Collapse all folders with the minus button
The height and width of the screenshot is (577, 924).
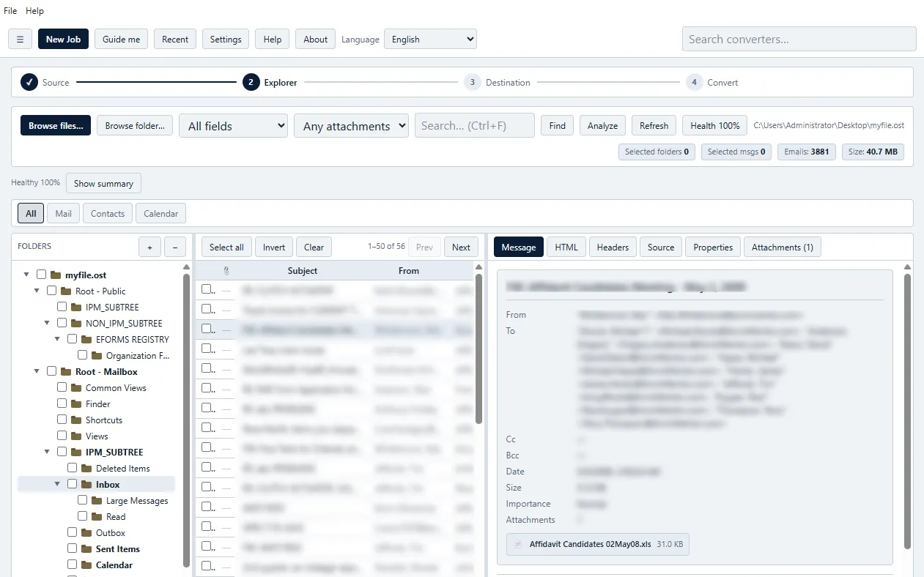[175, 247]
